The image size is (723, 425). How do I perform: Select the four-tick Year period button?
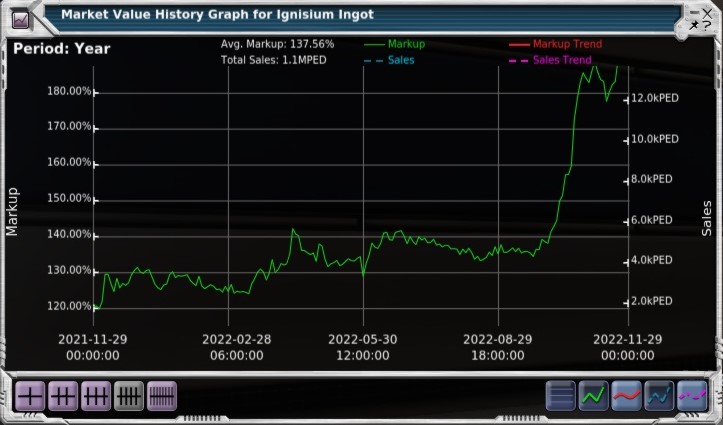tap(129, 395)
